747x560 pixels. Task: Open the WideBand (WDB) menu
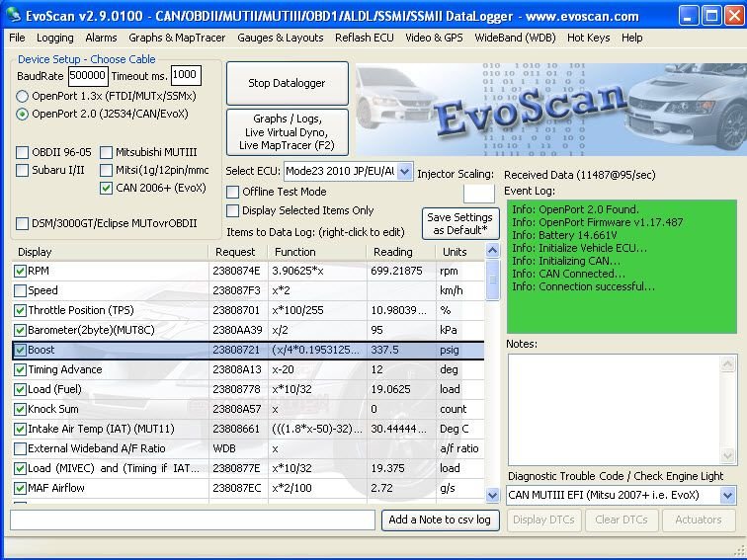coord(515,38)
